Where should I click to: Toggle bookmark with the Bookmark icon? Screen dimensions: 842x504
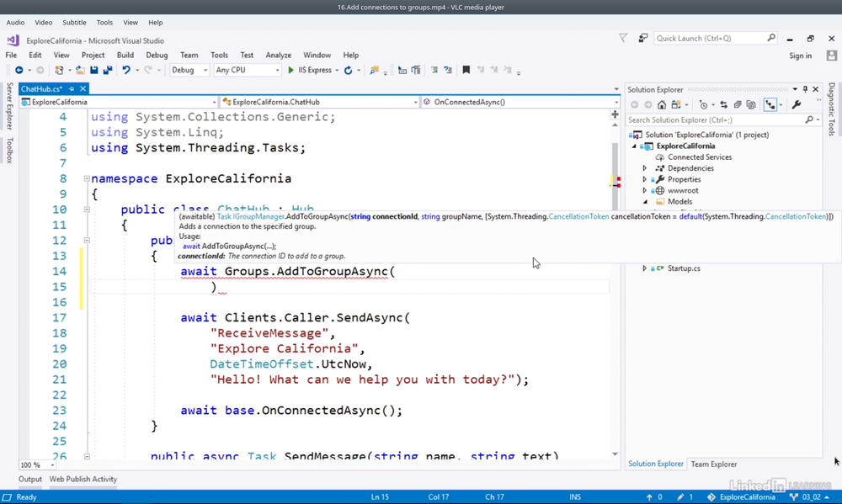tap(466, 71)
